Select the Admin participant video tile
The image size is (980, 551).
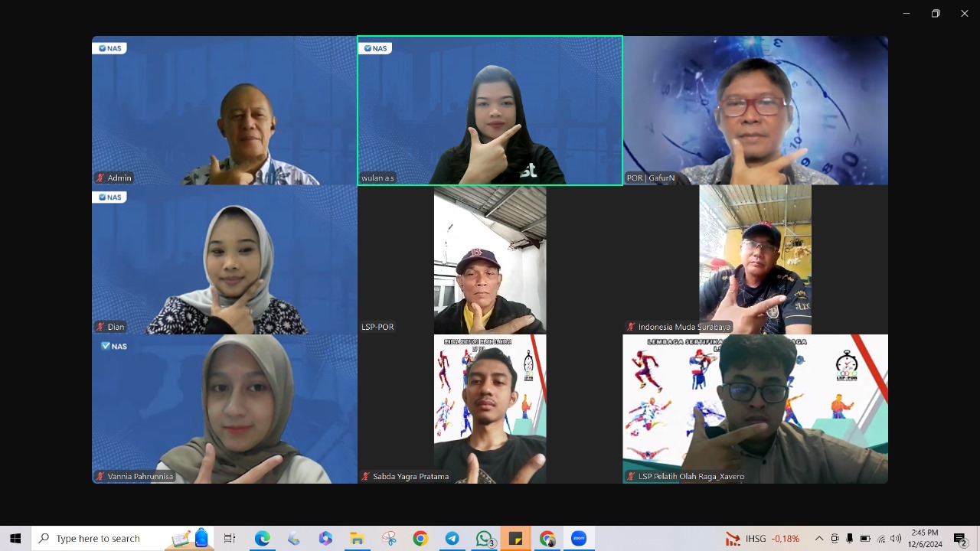pyautogui.click(x=224, y=110)
